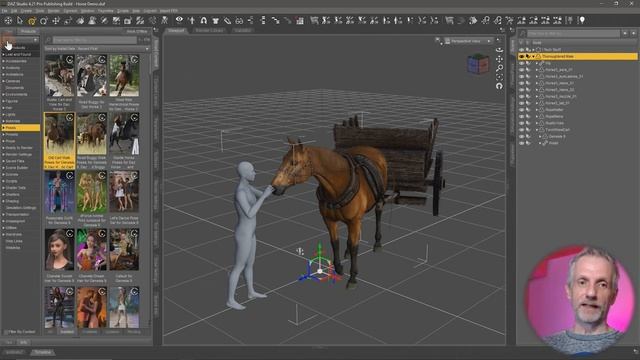Activate the highlighted orange universal tool
Viewport: 640px width, 360px height.
coord(32,20)
